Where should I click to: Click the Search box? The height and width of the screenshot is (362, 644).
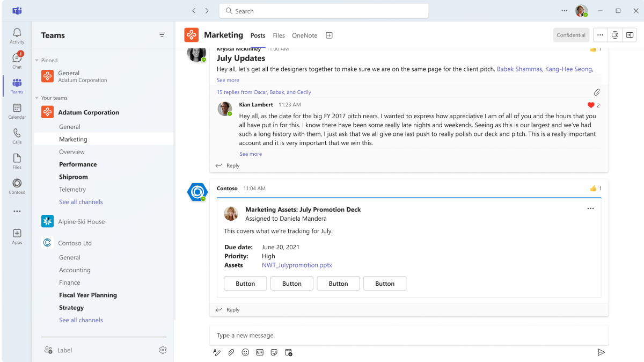(324, 11)
